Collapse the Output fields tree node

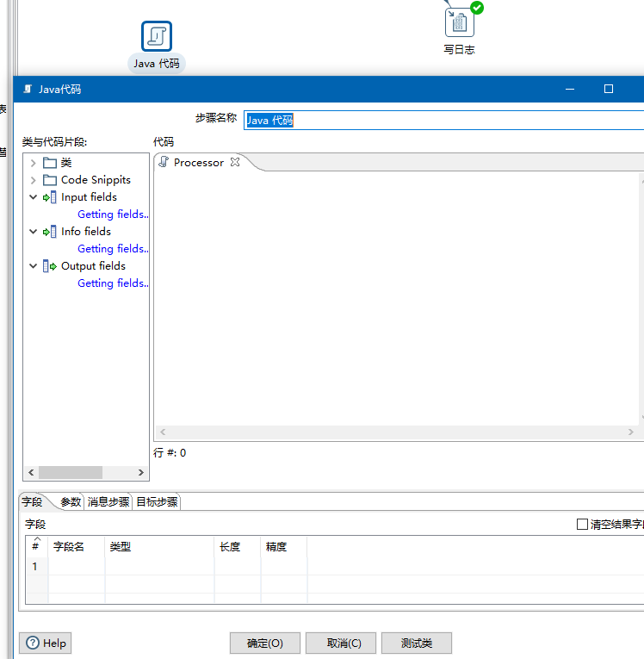tap(34, 266)
